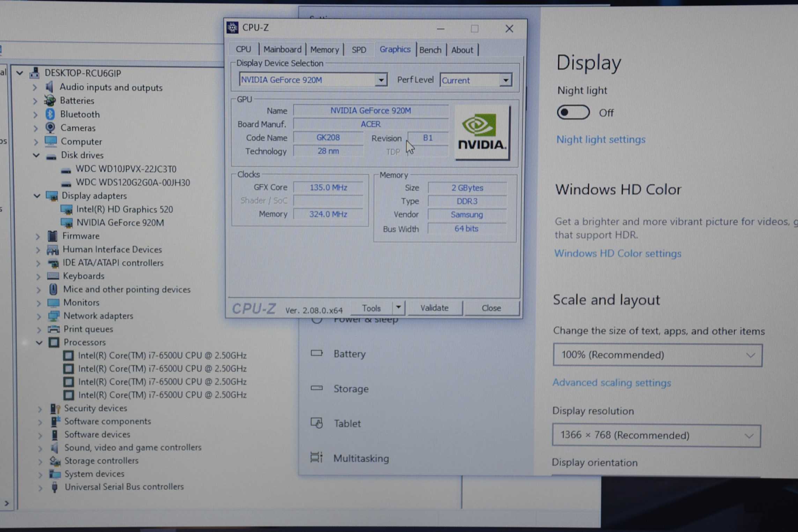Open the Tools dropdown arrow in CPU-Z
The width and height of the screenshot is (798, 532).
[398, 308]
